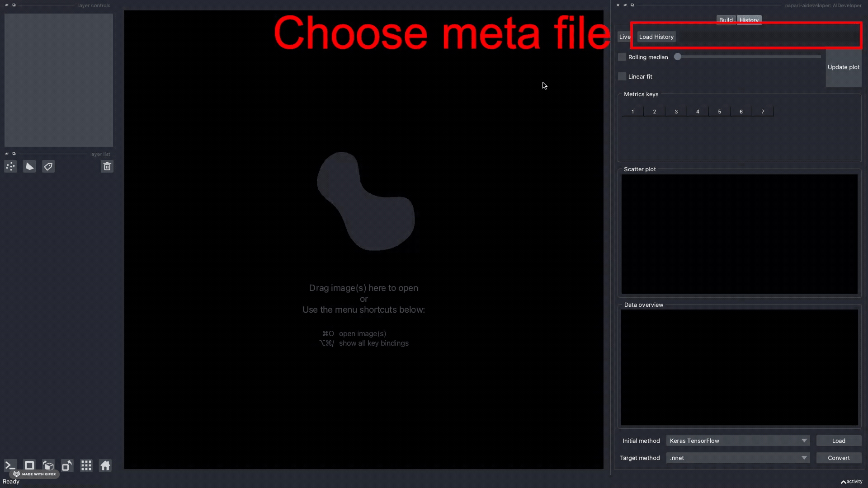Add a new shapes layer

click(x=29, y=167)
